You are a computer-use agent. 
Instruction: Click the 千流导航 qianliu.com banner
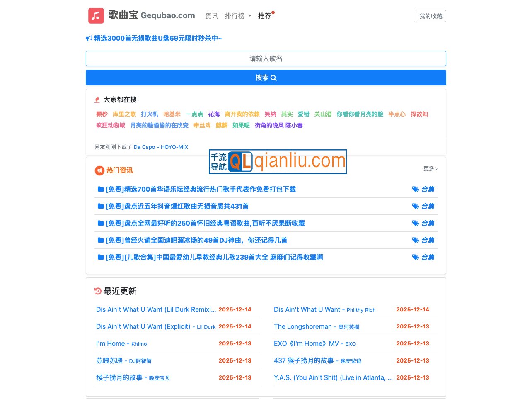click(278, 162)
